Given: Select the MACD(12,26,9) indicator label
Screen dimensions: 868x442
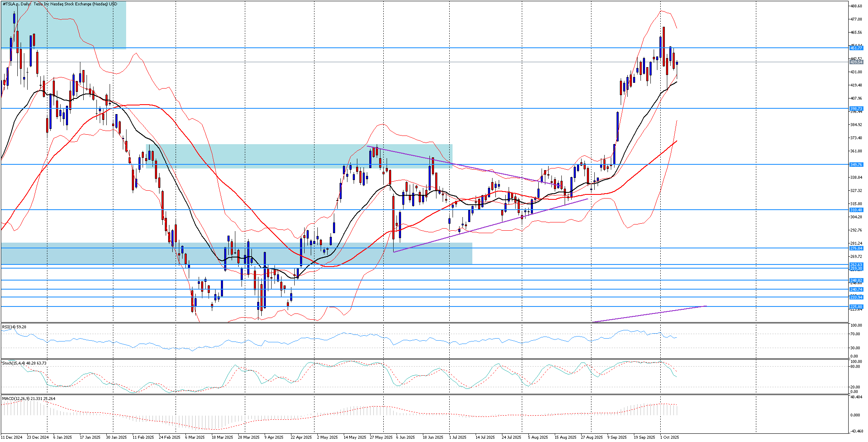Looking at the screenshot, I should click(28, 399).
